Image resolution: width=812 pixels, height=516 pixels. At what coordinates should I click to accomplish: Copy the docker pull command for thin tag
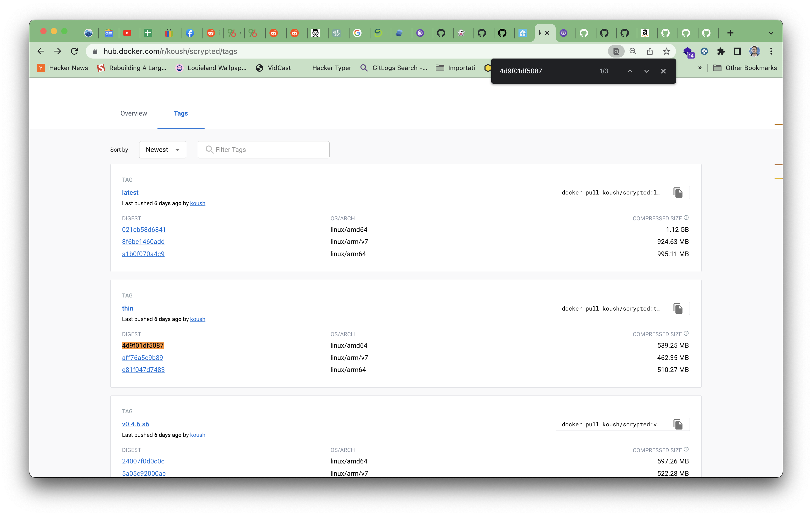coord(678,308)
